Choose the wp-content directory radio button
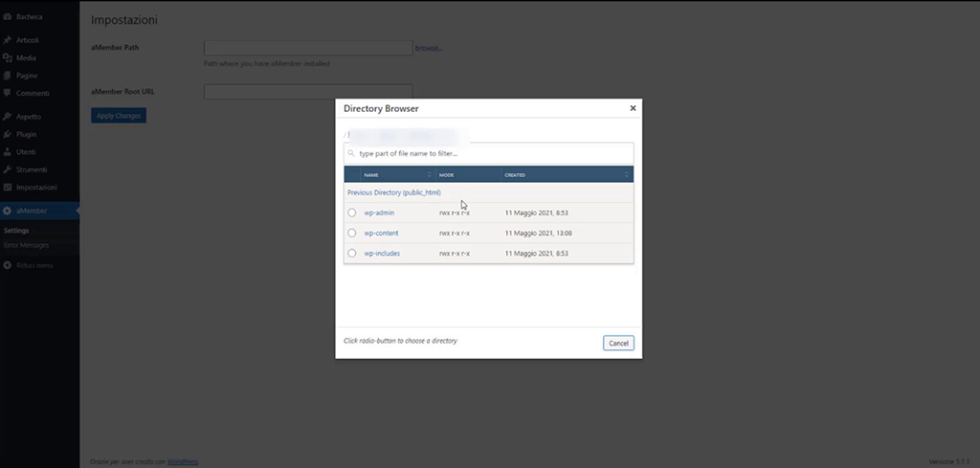Screen dimensions: 980x468 pyautogui.click(x=352, y=234)
